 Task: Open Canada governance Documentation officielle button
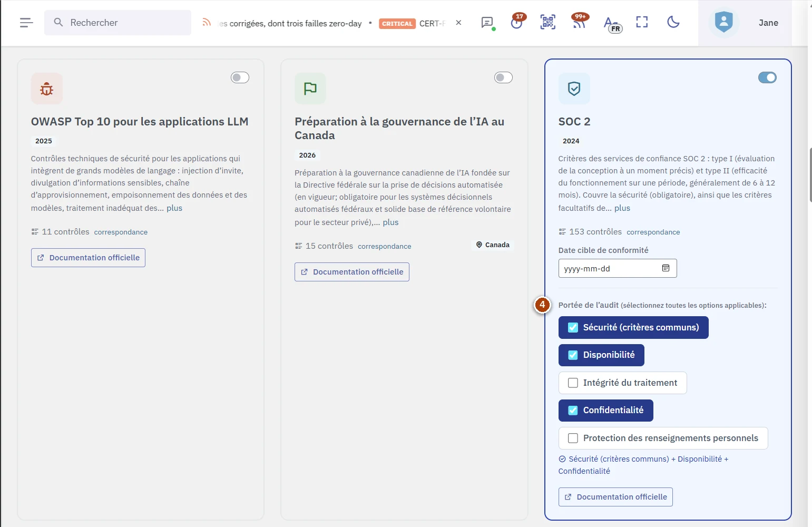(x=352, y=272)
